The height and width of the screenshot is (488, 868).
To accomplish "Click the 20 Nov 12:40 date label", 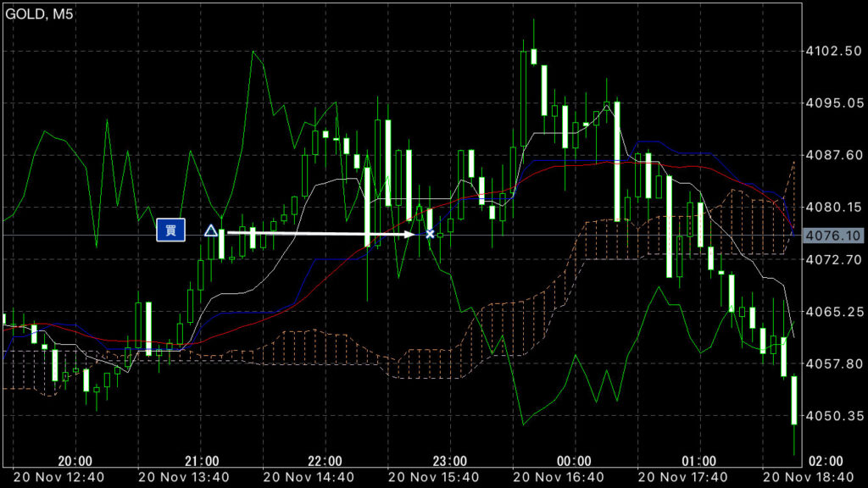I will coord(58,476).
